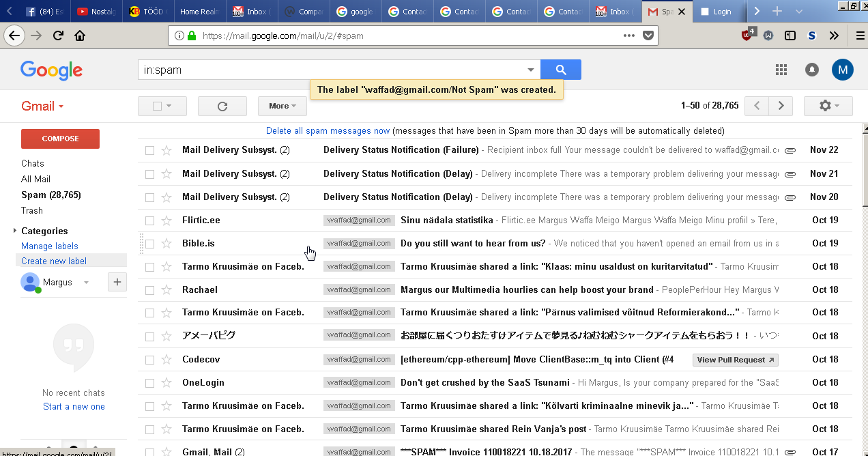
Task: Star the Rachael message
Action: (167, 290)
